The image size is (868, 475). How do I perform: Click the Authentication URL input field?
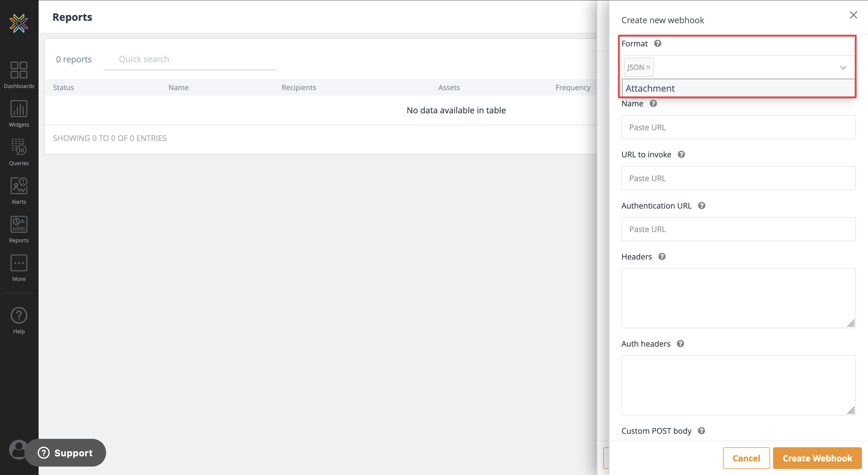point(738,229)
